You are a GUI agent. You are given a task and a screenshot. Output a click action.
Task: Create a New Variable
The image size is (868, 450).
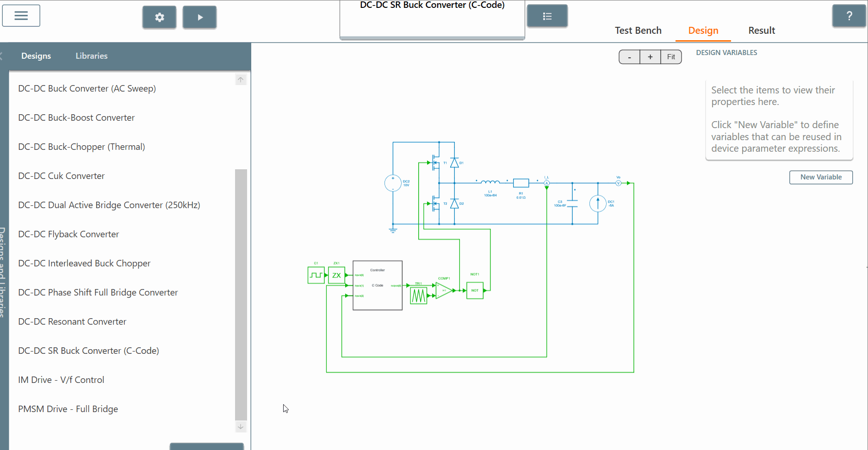[821, 177]
